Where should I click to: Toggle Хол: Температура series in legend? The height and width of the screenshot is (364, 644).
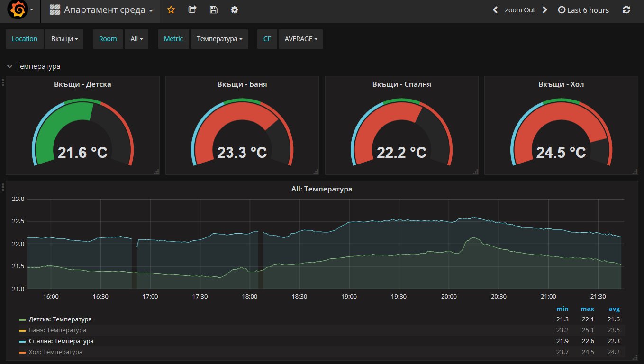(55, 352)
